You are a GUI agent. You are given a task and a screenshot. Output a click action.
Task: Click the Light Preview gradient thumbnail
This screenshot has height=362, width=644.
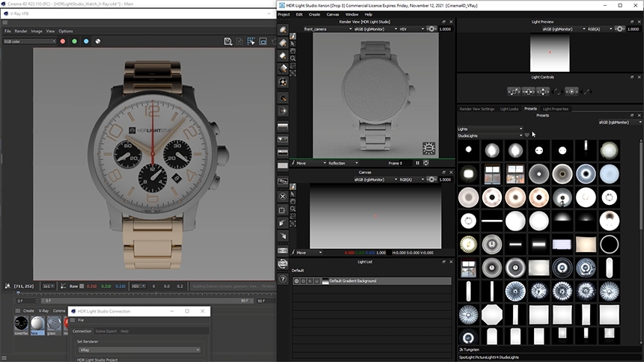(x=550, y=52)
